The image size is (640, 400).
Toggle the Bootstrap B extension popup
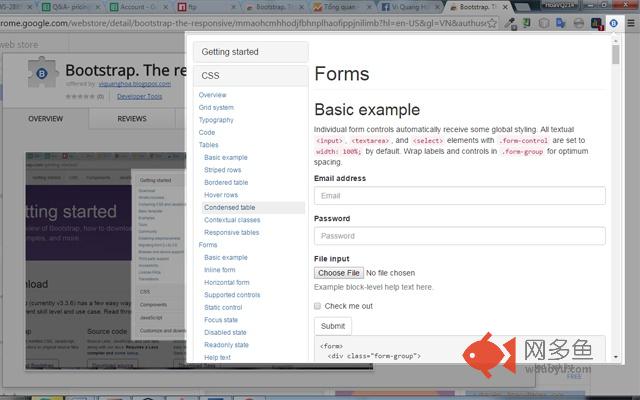[613, 23]
